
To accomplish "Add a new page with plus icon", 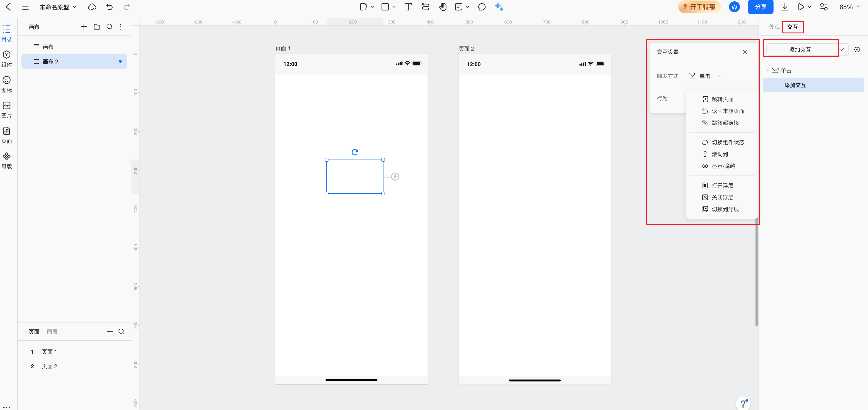I will click(110, 331).
